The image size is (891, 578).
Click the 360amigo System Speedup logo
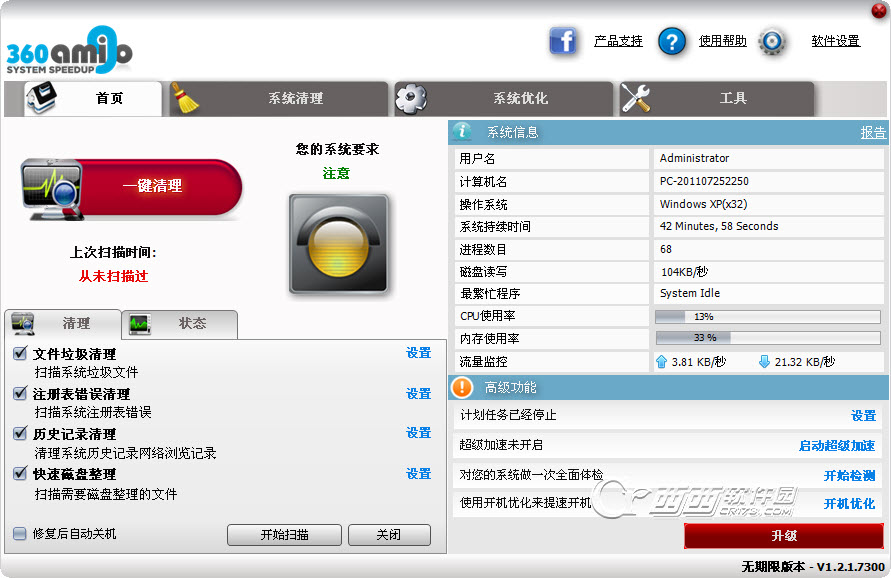[x=69, y=50]
